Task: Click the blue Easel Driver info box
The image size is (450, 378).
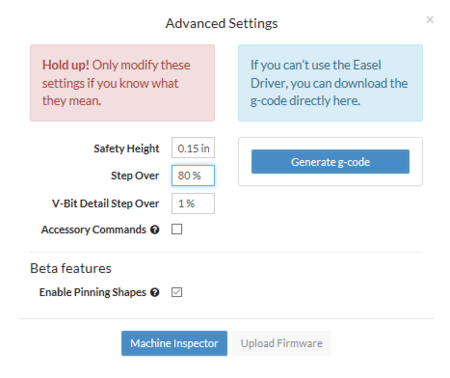Action: click(x=330, y=83)
